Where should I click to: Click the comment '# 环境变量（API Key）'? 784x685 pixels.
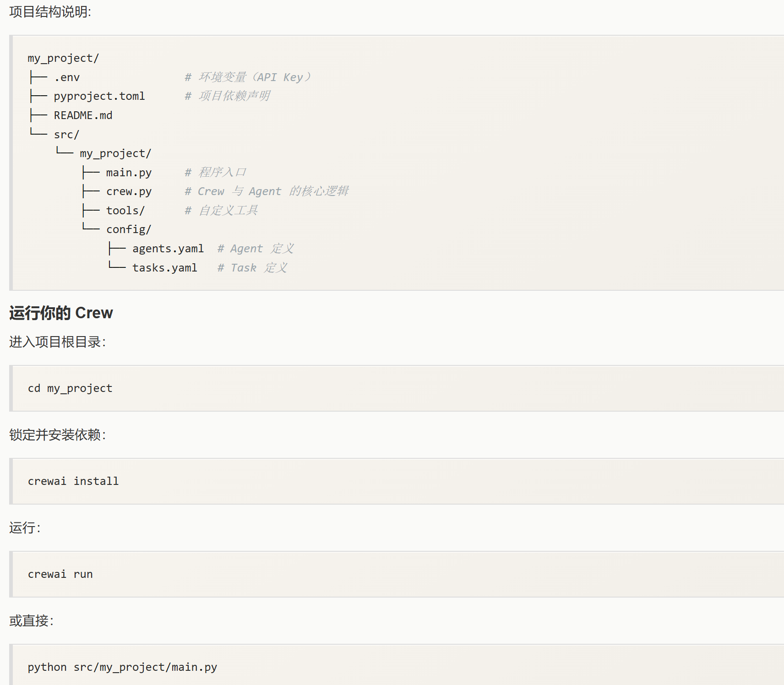[x=248, y=77]
